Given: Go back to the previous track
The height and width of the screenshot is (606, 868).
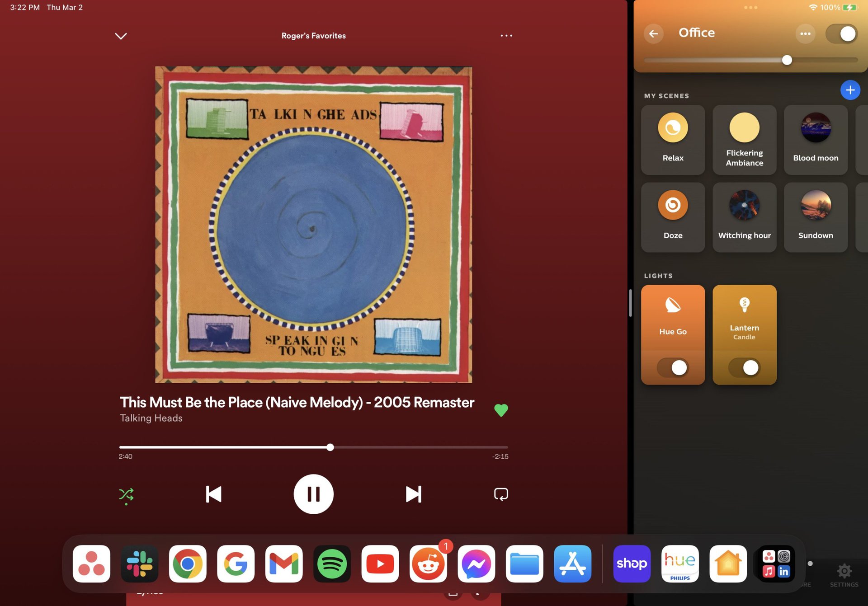Looking at the screenshot, I should [x=213, y=494].
